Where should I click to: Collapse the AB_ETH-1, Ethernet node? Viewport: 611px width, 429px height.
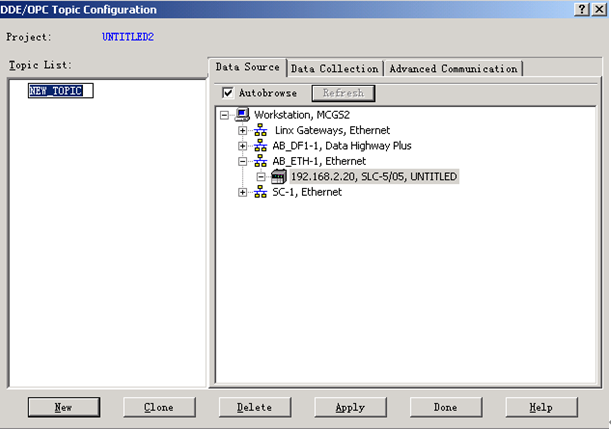242,161
